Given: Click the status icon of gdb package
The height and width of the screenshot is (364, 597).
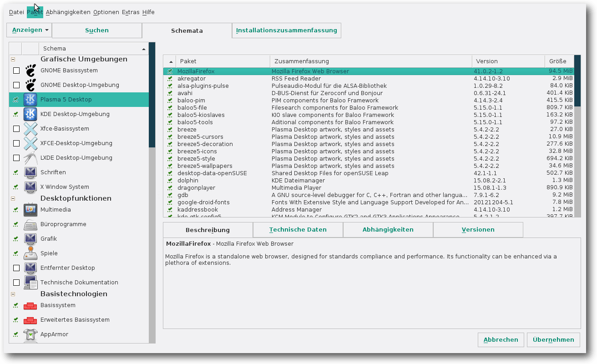Looking at the screenshot, I should click(170, 195).
